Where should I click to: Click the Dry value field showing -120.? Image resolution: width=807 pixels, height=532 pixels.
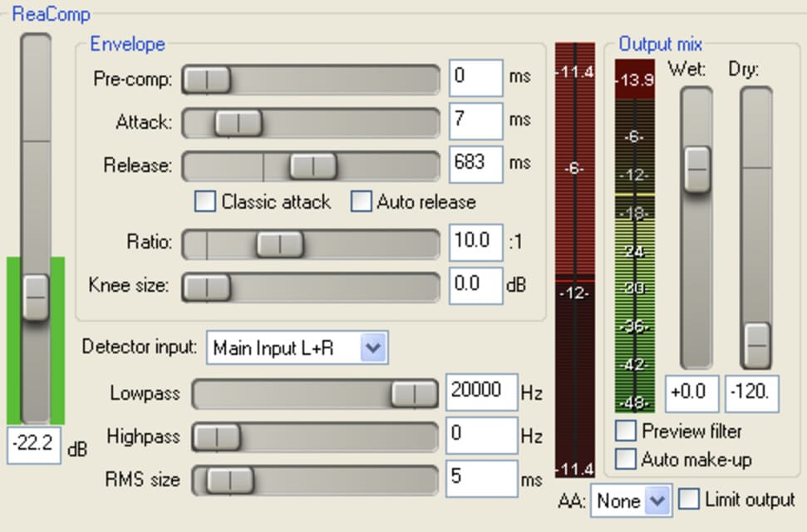(752, 394)
